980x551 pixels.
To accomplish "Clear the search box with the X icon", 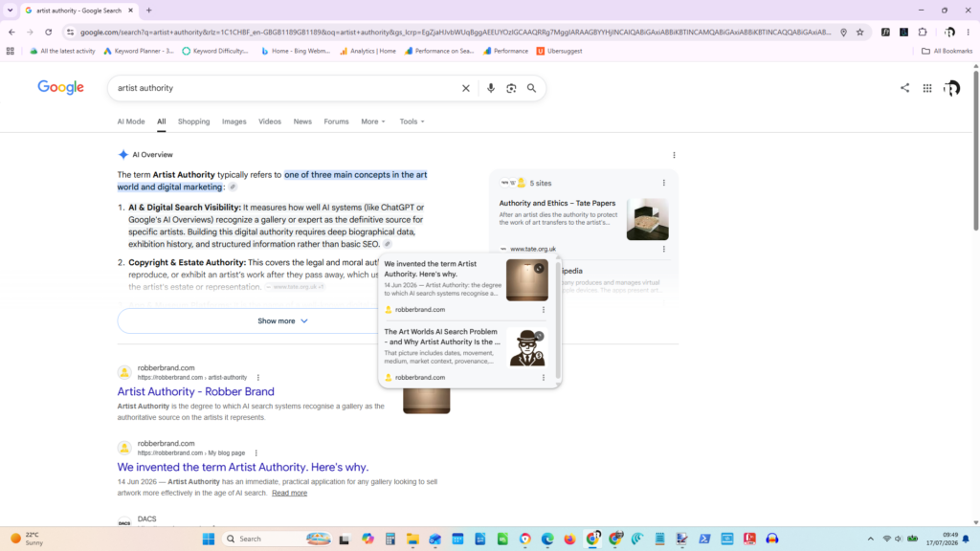I will 466,88.
